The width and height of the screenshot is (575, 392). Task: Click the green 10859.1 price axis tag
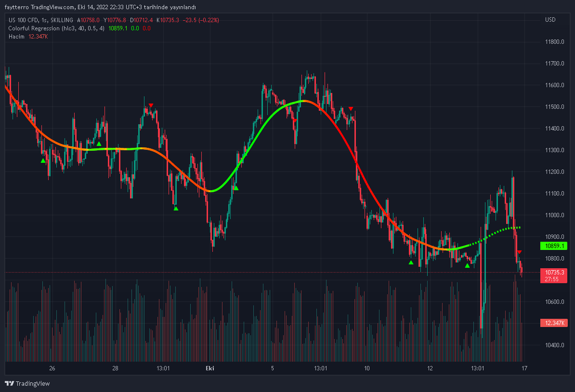(x=554, y=246)
